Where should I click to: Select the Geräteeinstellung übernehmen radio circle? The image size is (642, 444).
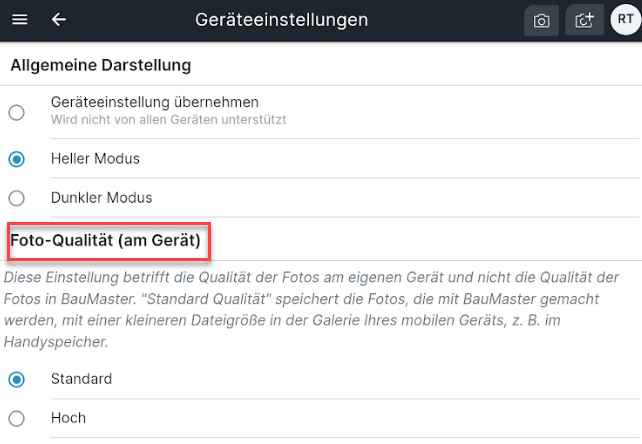pyautogui.click(x=17, y=113)
